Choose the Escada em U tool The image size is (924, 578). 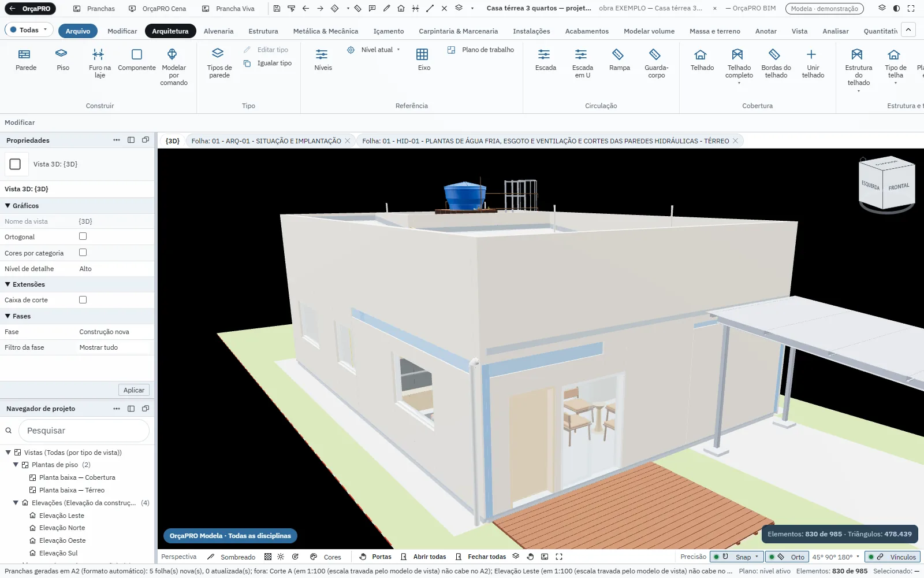tap(582, 64)
